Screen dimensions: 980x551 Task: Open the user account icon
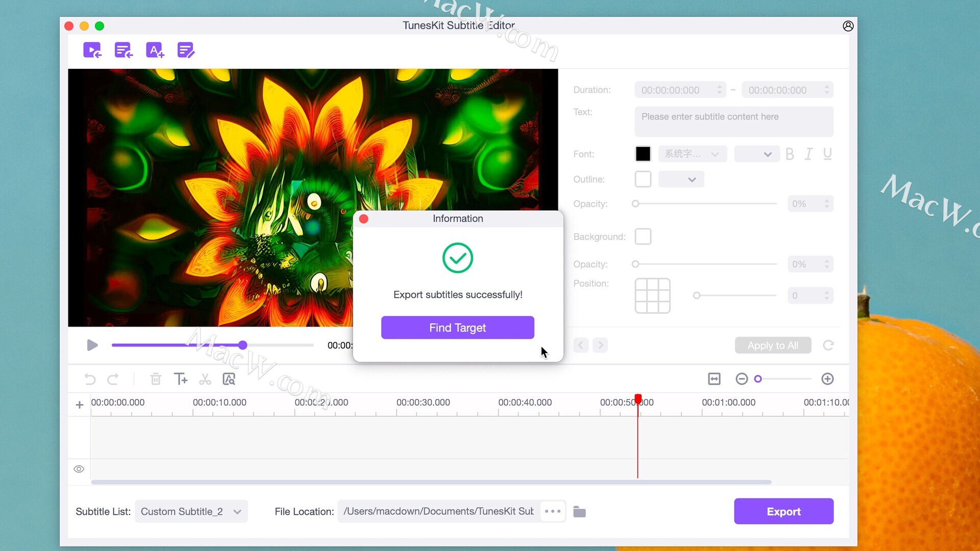(848, 26)
